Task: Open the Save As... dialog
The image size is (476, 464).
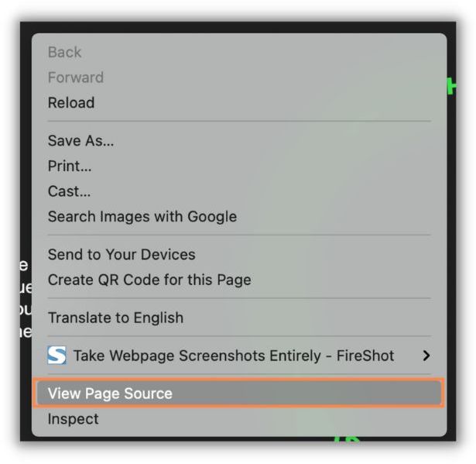Action: pos(81,141)
